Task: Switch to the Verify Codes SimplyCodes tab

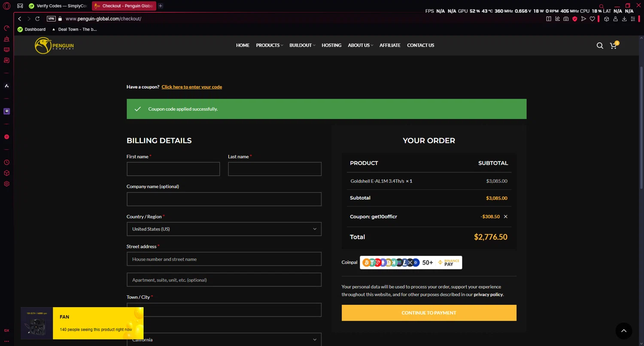Action: point(58,6)
